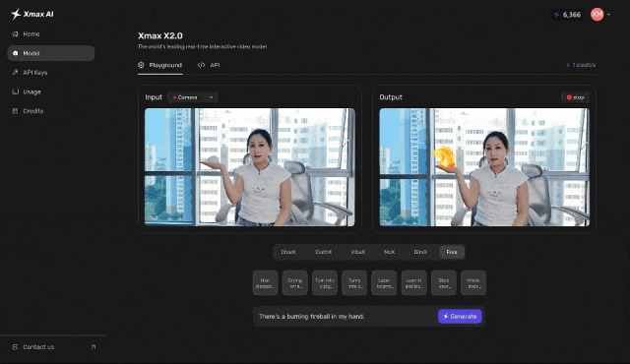Open the Camera input source dropdown
Viewport: 630px width, 364px height.
(x=193, y=97)
